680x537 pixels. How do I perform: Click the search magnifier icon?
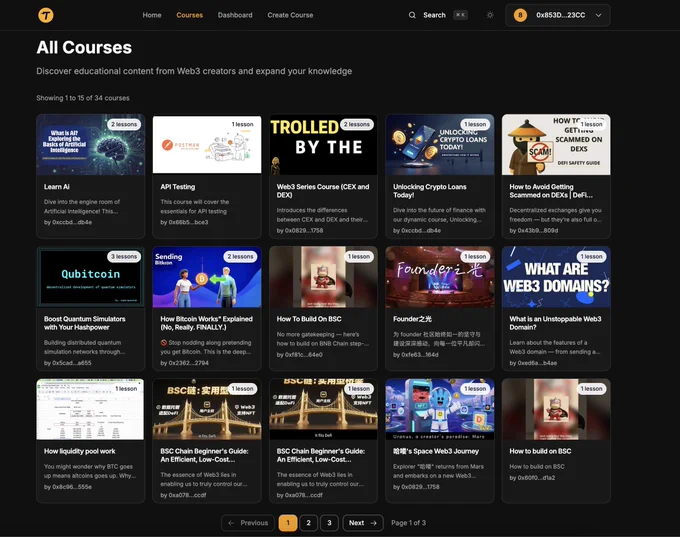coord(412,15)
